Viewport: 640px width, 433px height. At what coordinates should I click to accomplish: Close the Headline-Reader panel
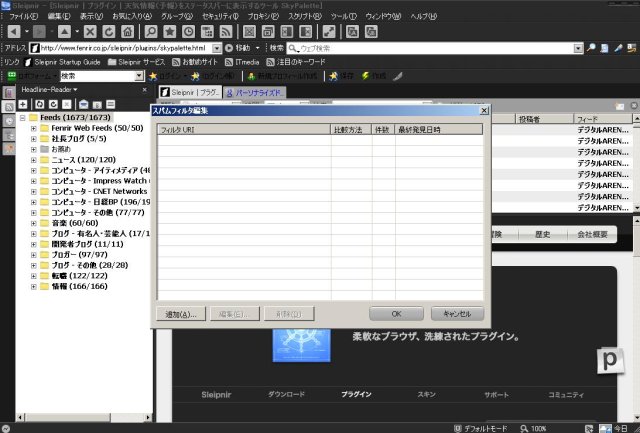point(144,90)
